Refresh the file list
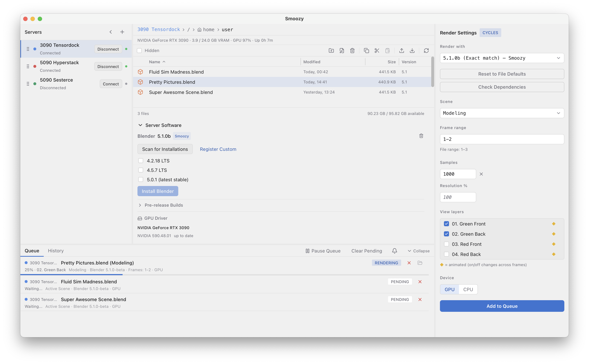589x364 pixels. tap(426, 51)
